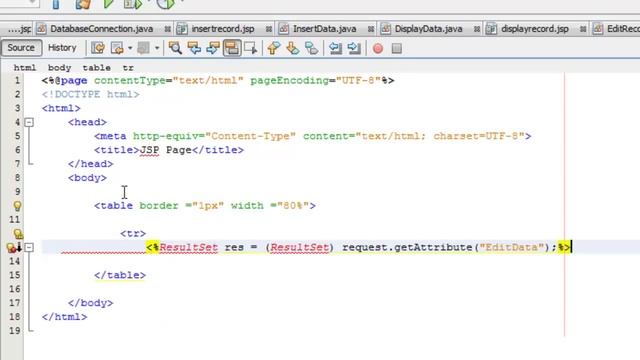
Task: Close the displayrecord.jsp tab
Action: [583, 29]
